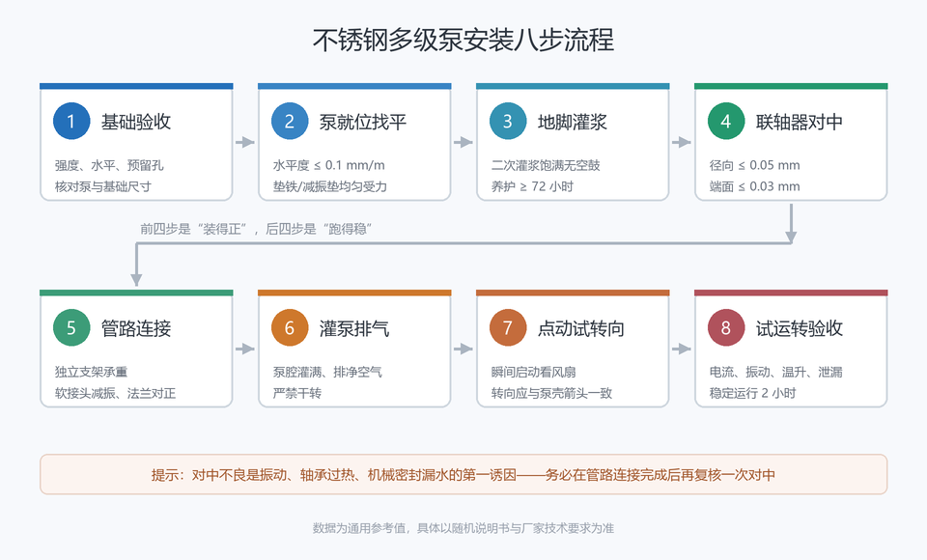Click the blue circle numbered 1
Viewport: 927px width, 560px height.
pos(70,122)
